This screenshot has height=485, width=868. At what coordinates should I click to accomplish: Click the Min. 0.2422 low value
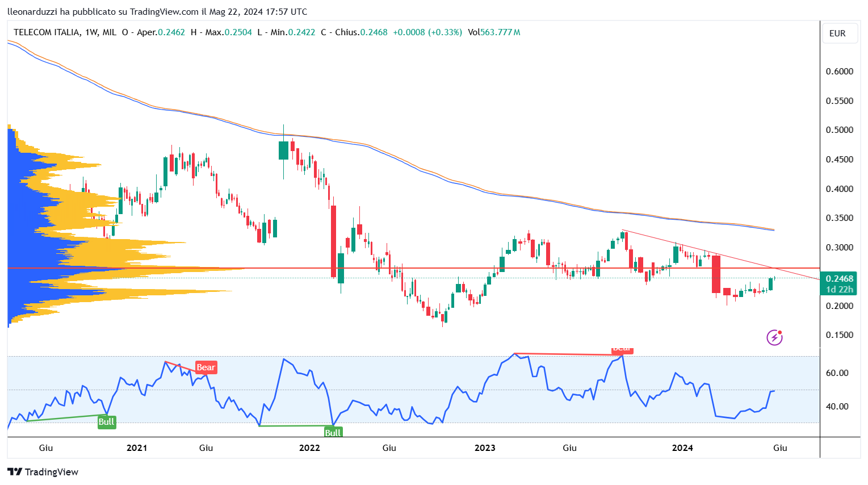pos(286,32)
